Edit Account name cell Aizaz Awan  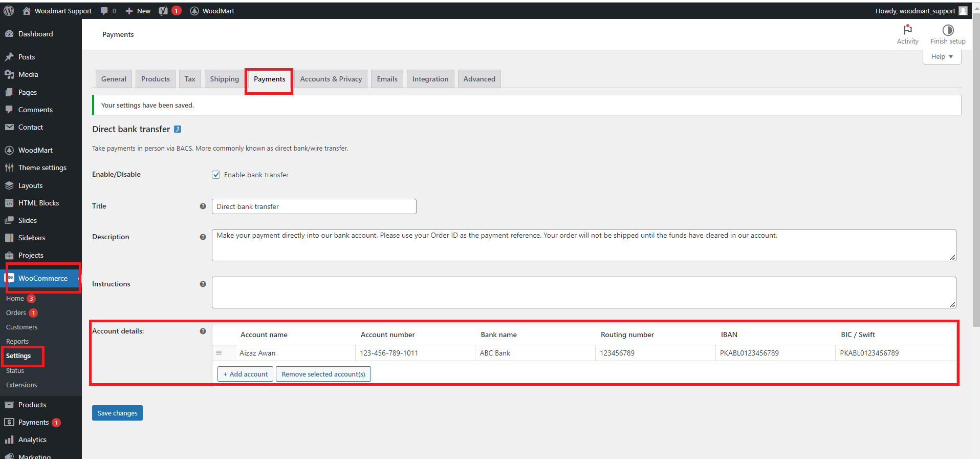[295, 353]
